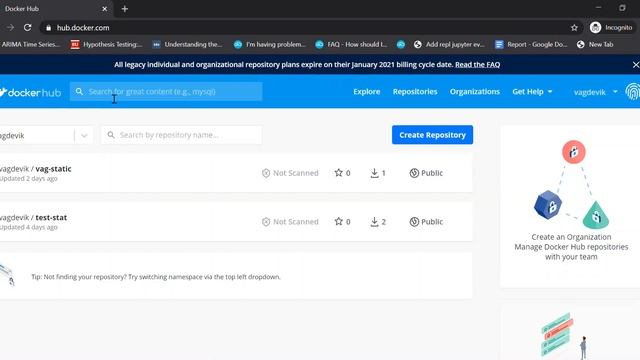
Task: Click the download icon on vag-static row
Action: point(374,173)
